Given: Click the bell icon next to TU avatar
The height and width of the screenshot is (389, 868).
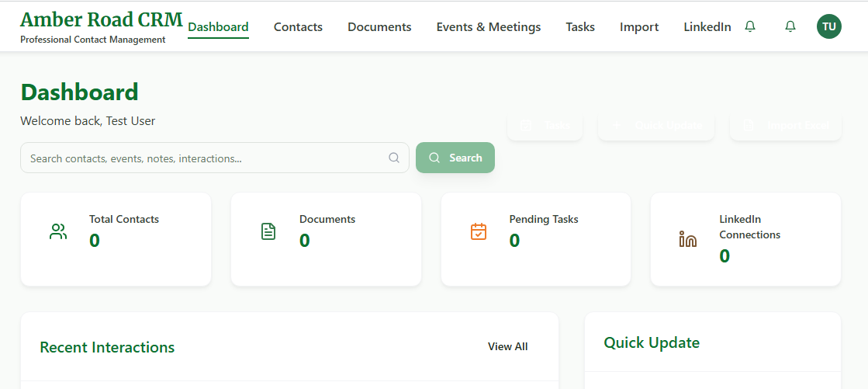Looking at the screenshot, I should [x=790, y=26].
